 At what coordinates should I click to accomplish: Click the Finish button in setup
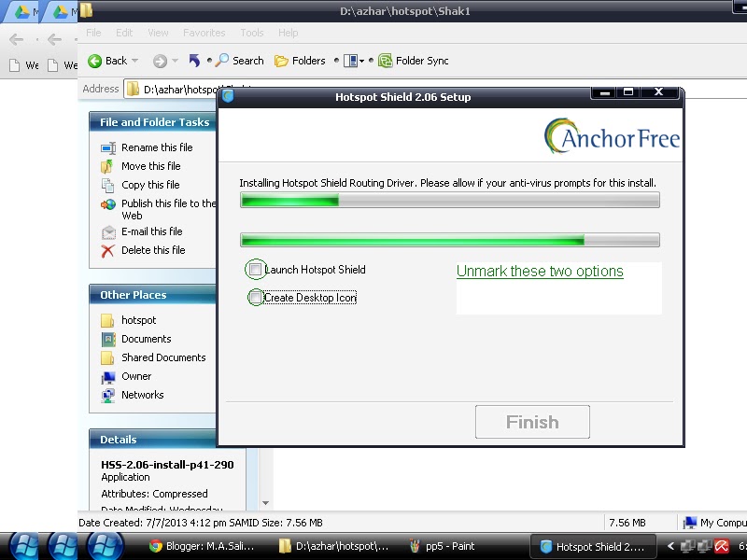tap(532, 422)
